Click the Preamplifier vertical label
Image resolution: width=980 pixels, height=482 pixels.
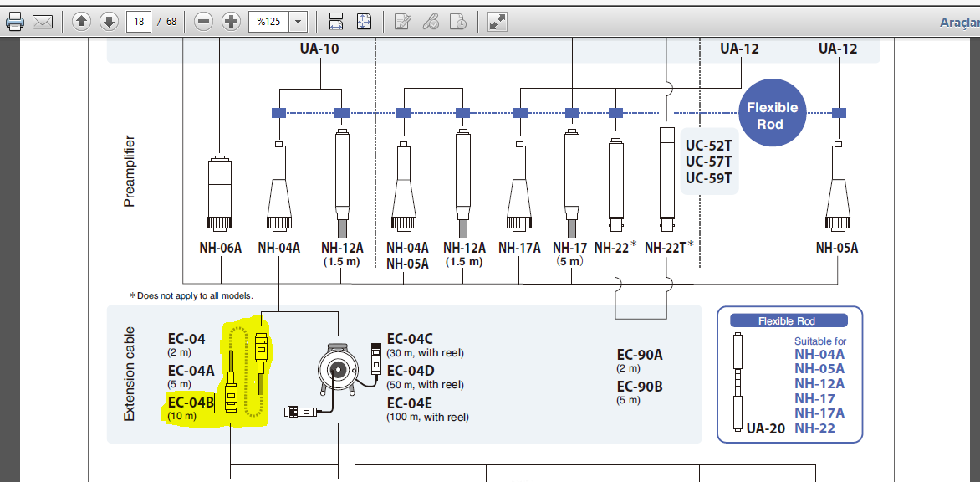point(129,172)
